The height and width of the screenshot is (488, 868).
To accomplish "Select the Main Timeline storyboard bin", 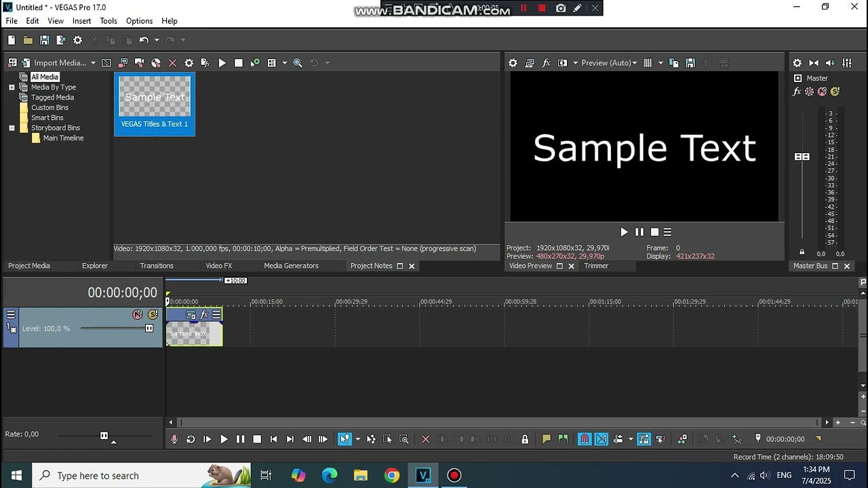I will click(x=63, y=138).
